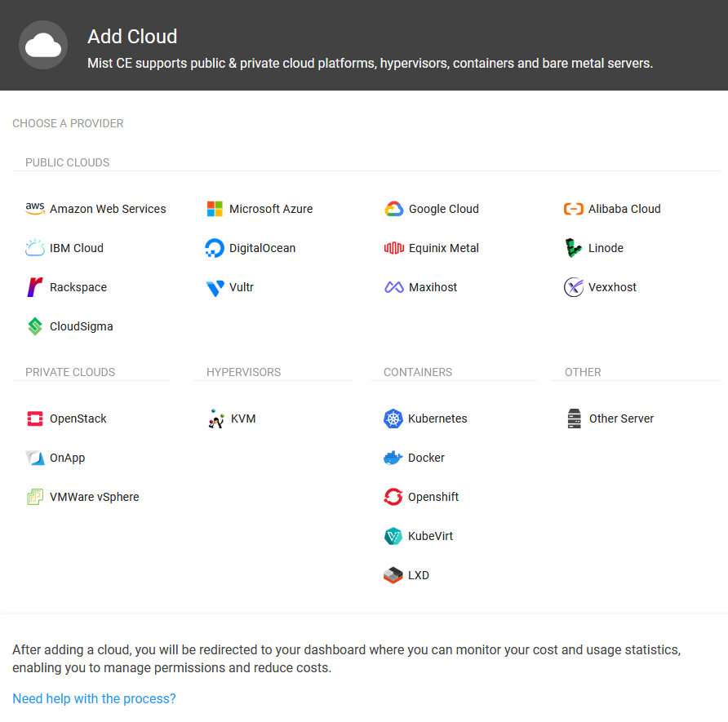Select the KVM penguin icon
The width and height of the screenshot is (728, 722).
(215, 419)
